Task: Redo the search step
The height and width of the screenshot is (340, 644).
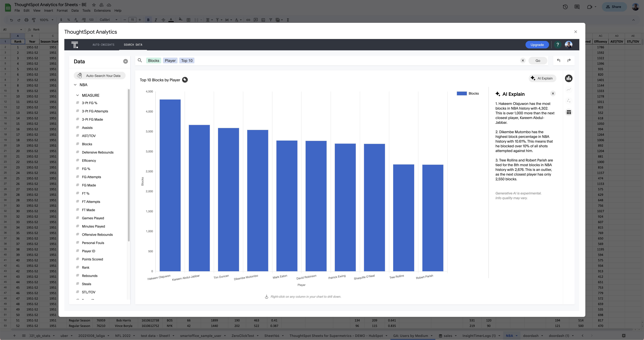Action: 569,61
